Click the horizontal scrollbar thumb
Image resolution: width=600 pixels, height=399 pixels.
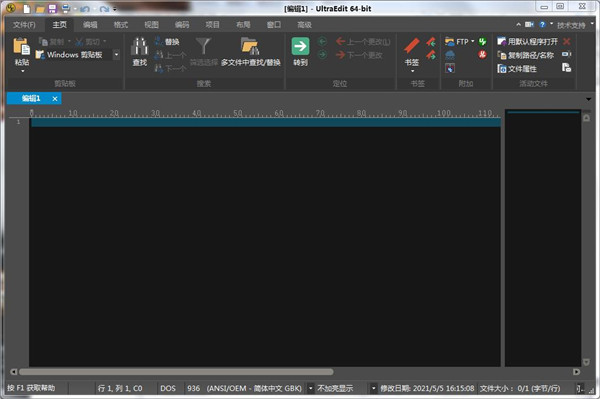pos(176,372)
